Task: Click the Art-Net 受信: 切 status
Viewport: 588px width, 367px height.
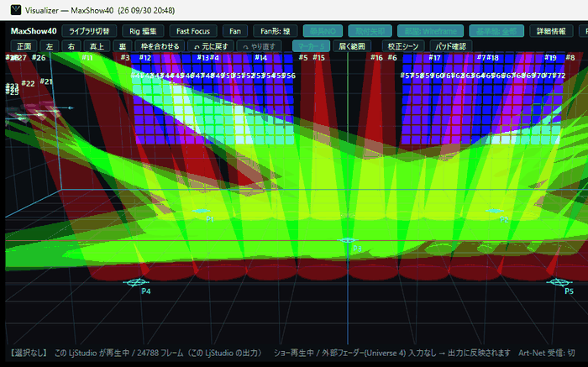Action: tap(546, 353)
